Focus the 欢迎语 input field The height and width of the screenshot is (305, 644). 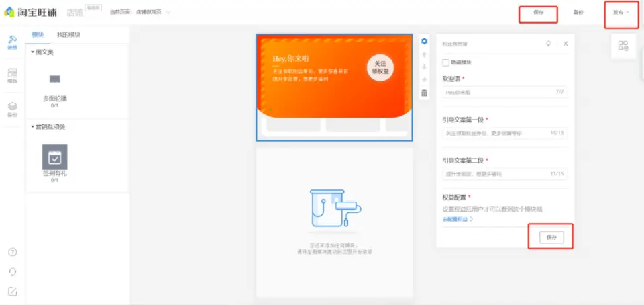coord(504,93)
